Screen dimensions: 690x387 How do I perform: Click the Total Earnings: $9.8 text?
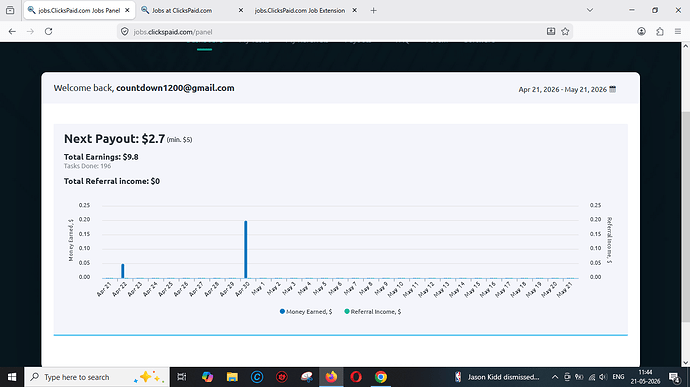[x=101, y=157]
